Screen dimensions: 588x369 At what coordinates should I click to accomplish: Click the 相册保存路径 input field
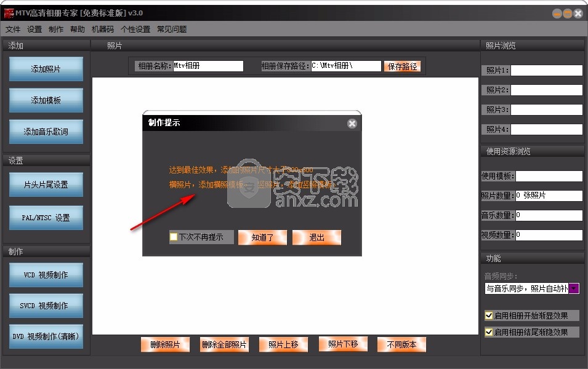(x=346, y=66)
